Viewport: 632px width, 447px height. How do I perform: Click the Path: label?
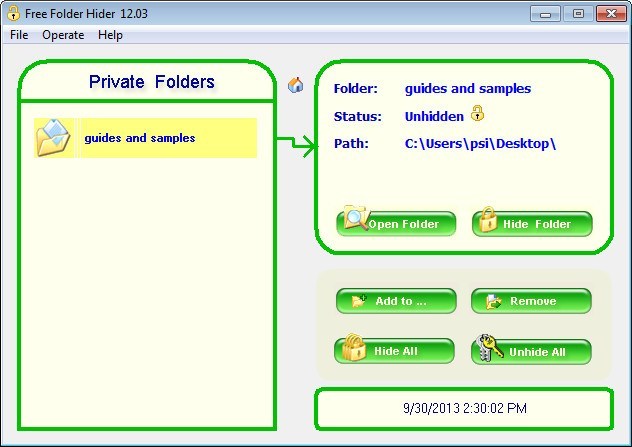351,143
